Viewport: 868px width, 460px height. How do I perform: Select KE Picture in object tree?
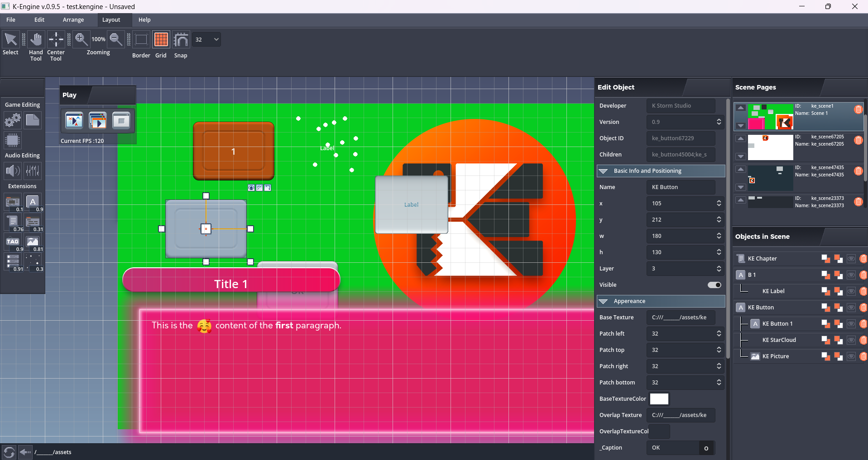[x=776, y=356]
